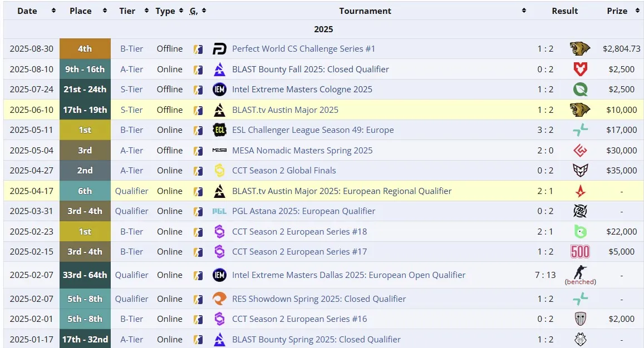Click G2 opponent logo in Bounty Spring row

click(580, 339)
